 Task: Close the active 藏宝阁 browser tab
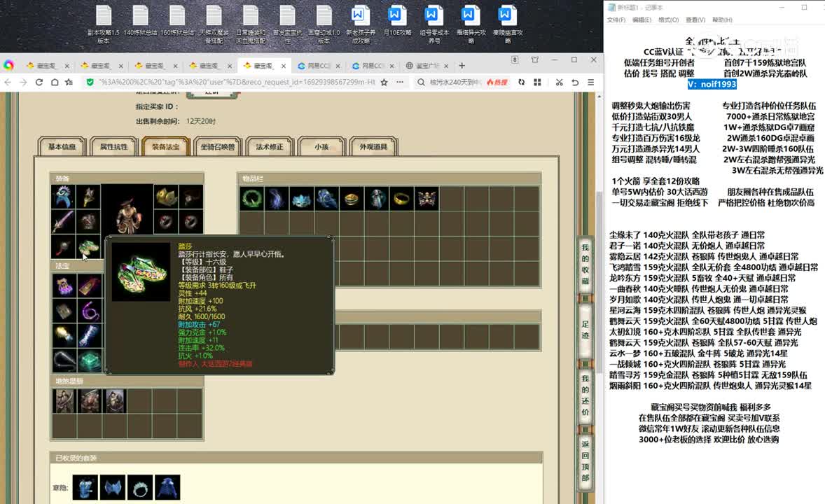tap(284, 66)
